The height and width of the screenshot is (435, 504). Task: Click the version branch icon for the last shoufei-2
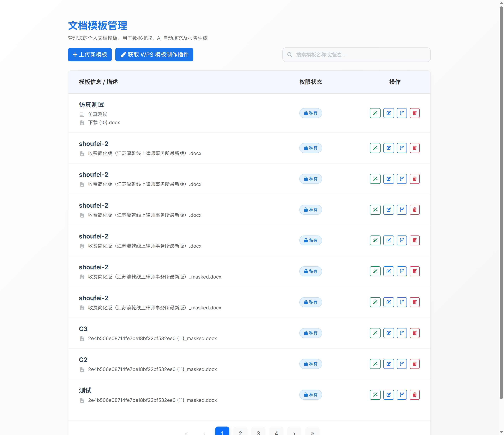click(402, 302)
